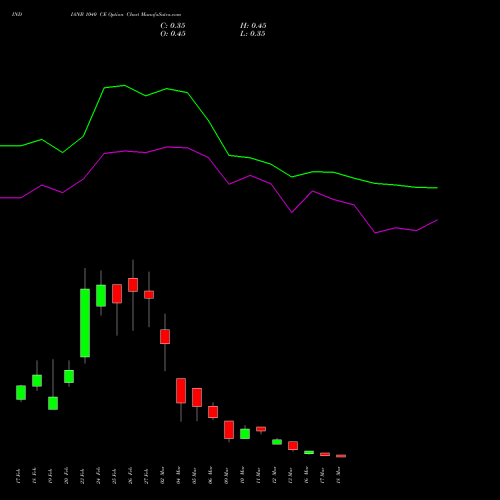Click the 24 Feb date label

pos(98,476)
